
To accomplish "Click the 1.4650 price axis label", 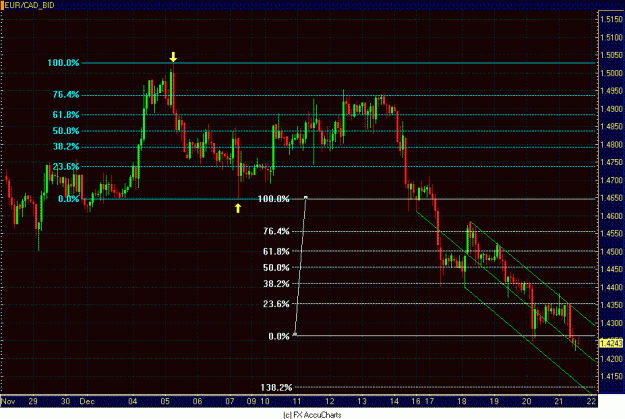I will [611, 198].
